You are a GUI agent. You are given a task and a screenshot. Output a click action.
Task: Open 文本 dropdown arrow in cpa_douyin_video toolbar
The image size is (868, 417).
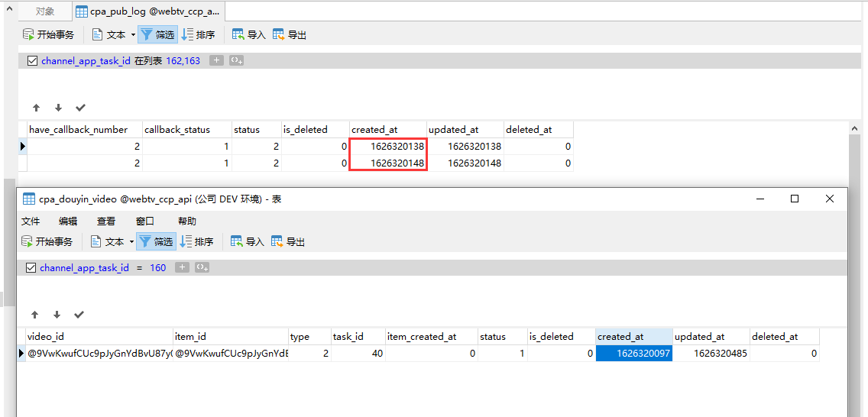click(131, 241)
